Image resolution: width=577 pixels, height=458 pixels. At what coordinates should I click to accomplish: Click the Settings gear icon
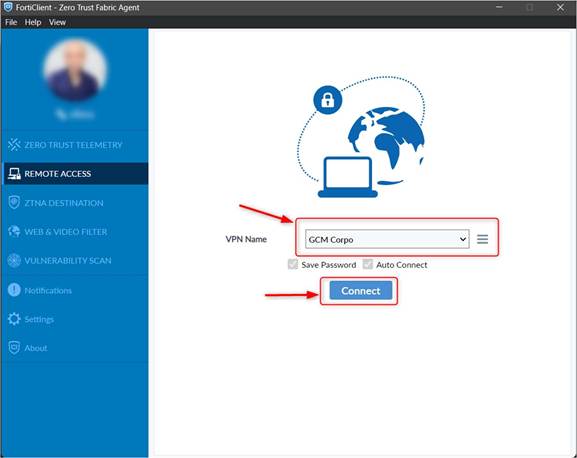[x=14, y=319]
